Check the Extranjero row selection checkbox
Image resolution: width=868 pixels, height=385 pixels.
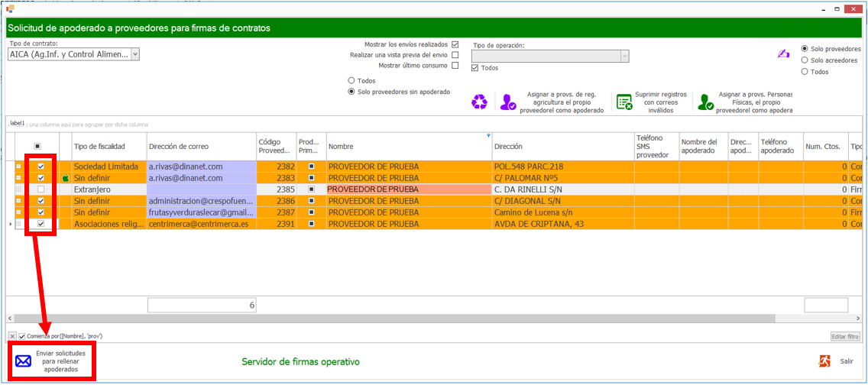(41, 189)
